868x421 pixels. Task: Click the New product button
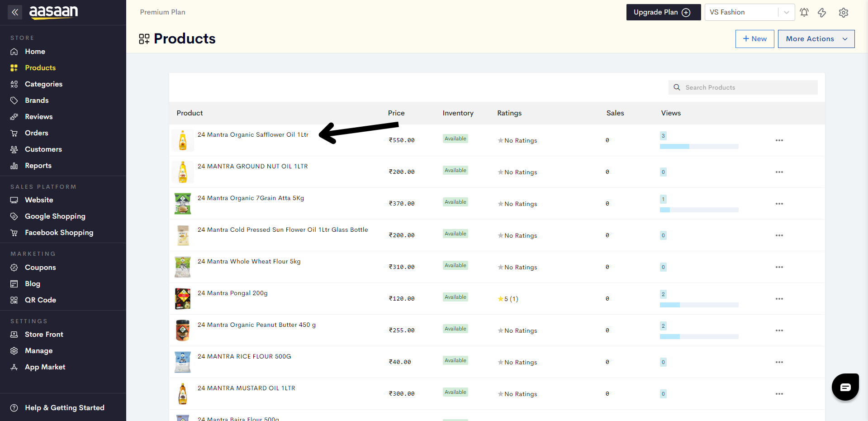point(754,39)
